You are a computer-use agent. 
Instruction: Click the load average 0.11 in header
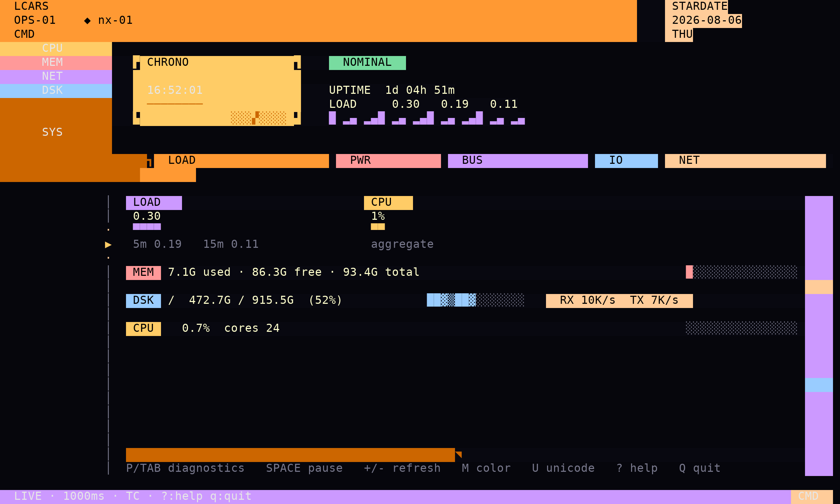coord(504,104)
